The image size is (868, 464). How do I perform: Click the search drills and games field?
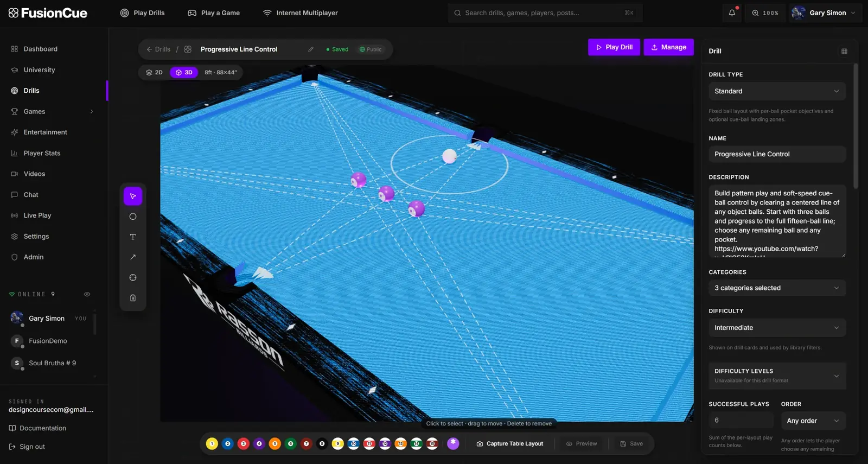pos(545,13)
